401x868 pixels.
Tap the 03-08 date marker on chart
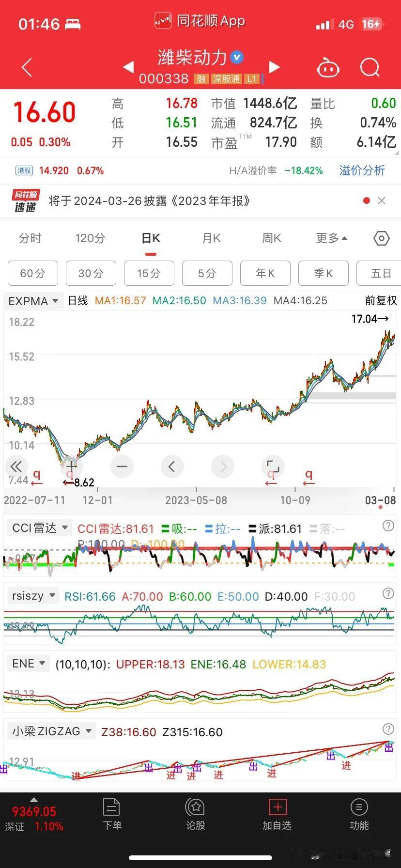pos(380,500)
